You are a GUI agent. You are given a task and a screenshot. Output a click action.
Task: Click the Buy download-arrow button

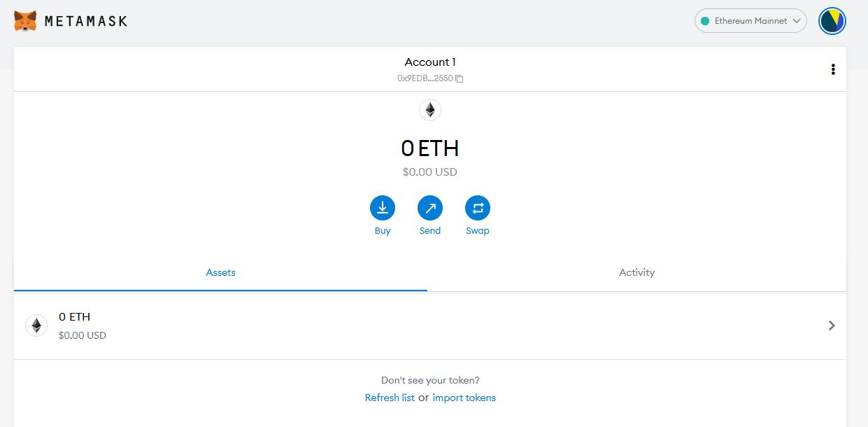[383, 208]
